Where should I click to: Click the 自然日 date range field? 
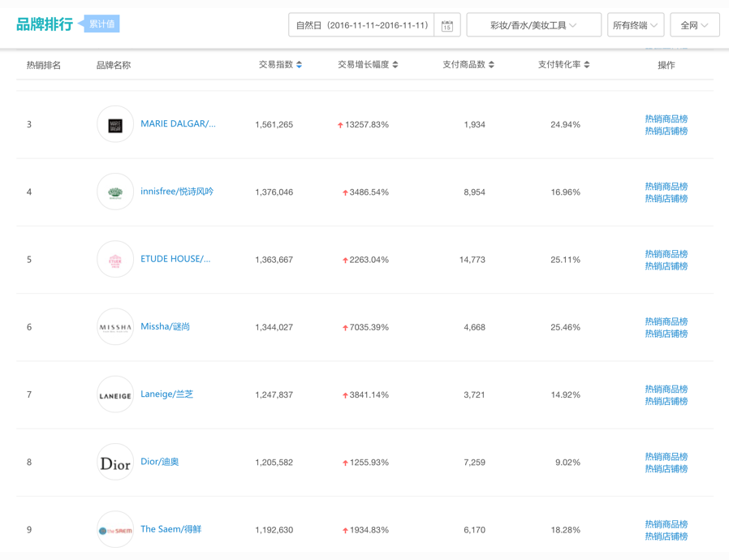[362, 25]
